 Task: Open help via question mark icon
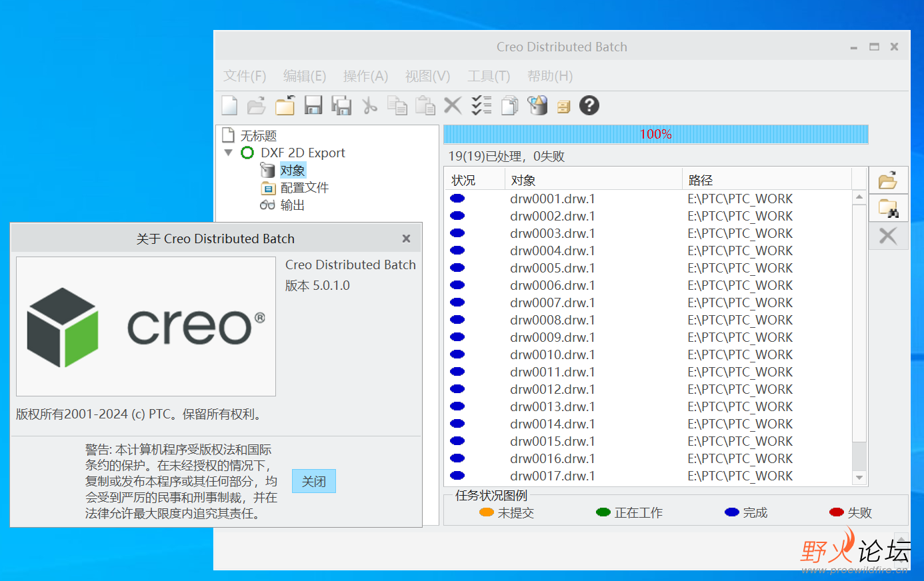tap(589, 105)
